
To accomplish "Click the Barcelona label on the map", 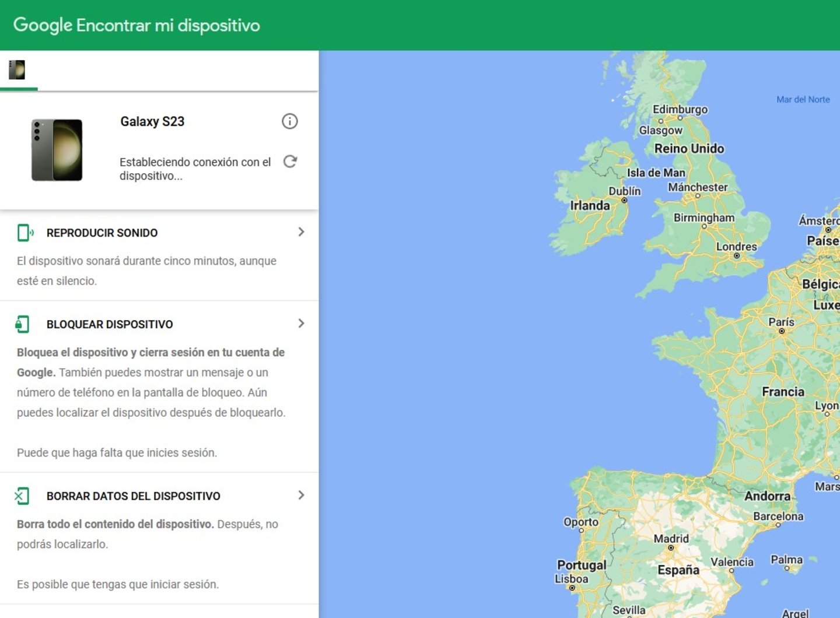I will [778, 516].
